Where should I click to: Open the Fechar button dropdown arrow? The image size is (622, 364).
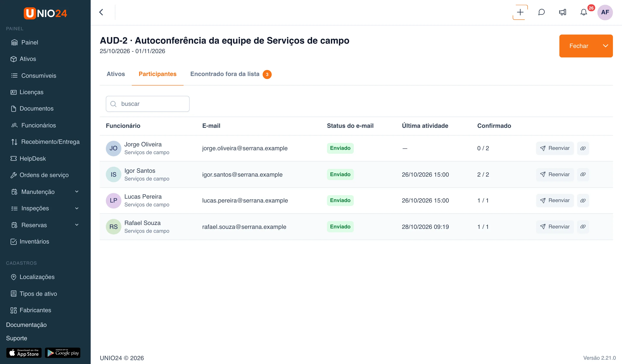605,46
